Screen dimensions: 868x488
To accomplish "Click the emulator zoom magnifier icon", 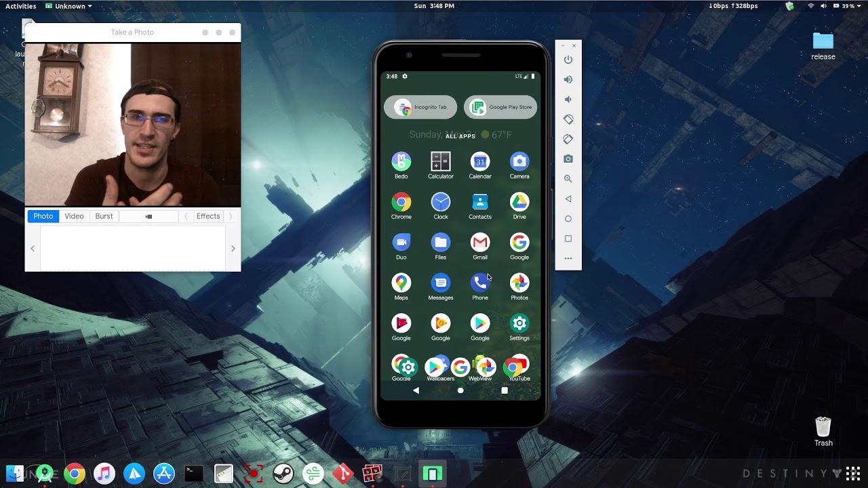I will [x=568, y=179].
